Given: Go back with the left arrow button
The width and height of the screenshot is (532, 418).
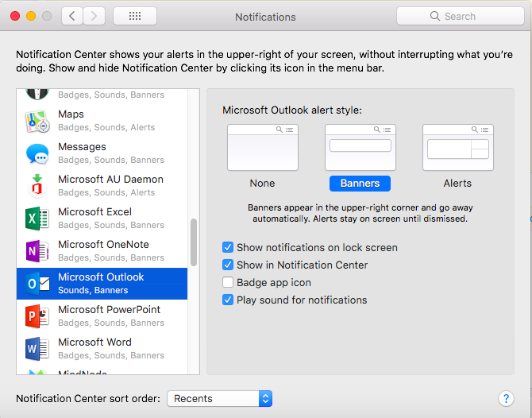Looking at the screenshot, I should point(72,16).
